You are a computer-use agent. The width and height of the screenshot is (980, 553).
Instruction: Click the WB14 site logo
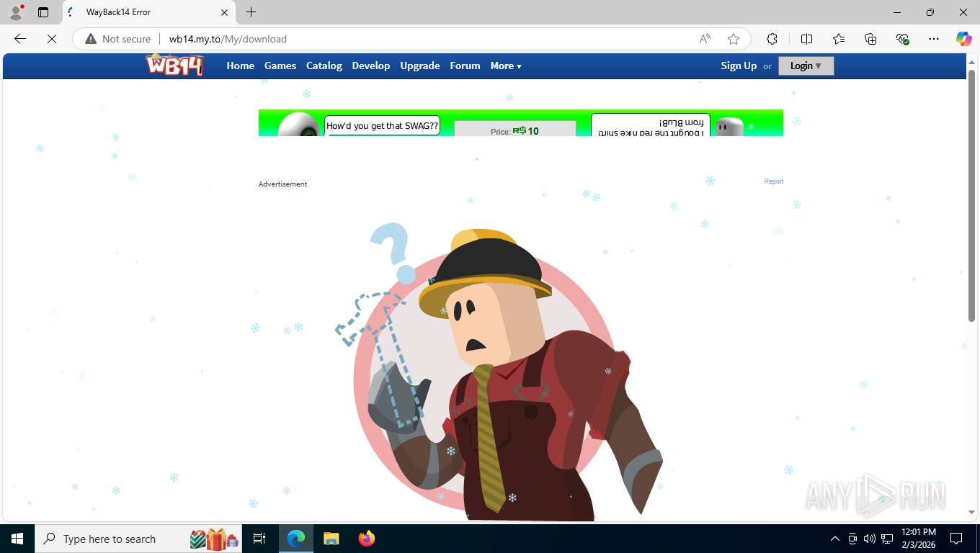coord(174,65)
